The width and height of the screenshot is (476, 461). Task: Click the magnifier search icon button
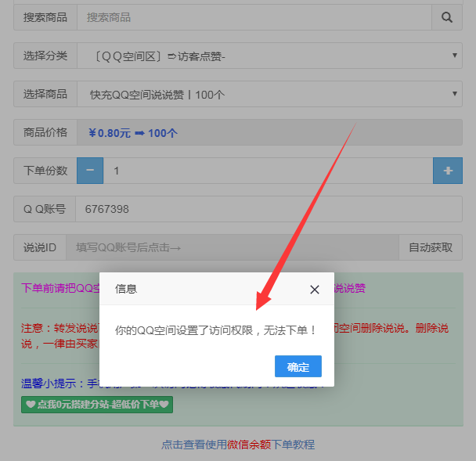(447, 17)
